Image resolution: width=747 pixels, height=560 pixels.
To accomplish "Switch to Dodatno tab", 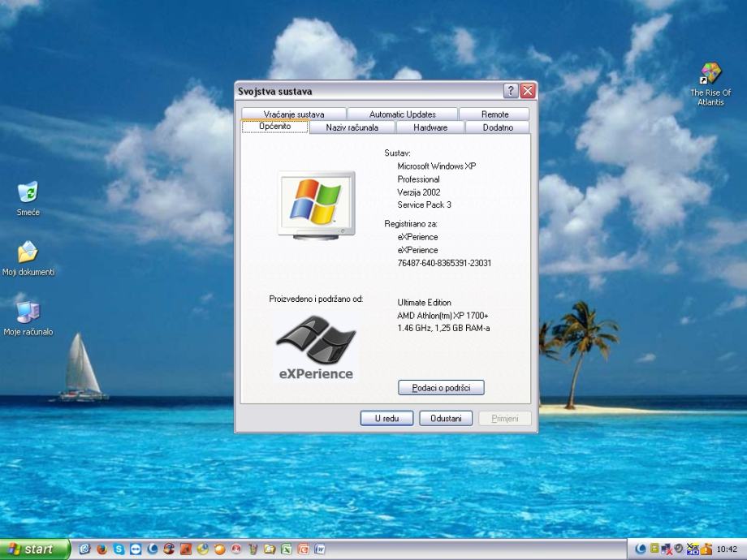I will point(498,127).
